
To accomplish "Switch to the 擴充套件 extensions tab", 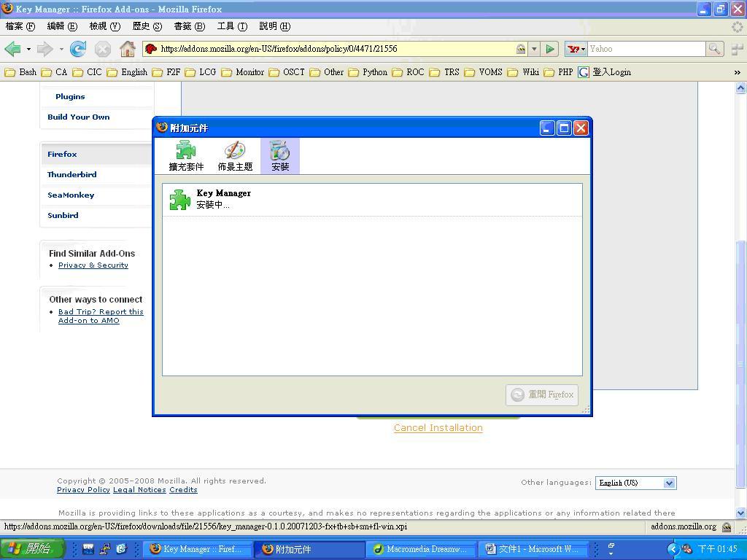I will tap(186, 156).
